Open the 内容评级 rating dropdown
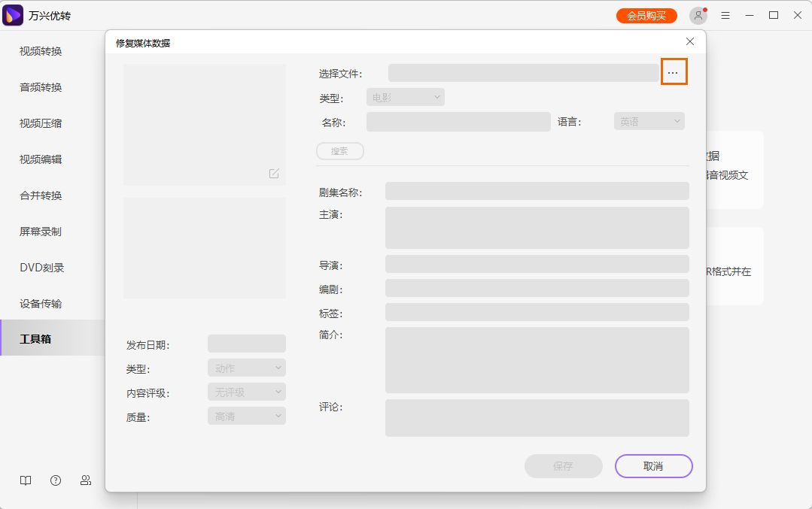 click(x=246, y=392)
